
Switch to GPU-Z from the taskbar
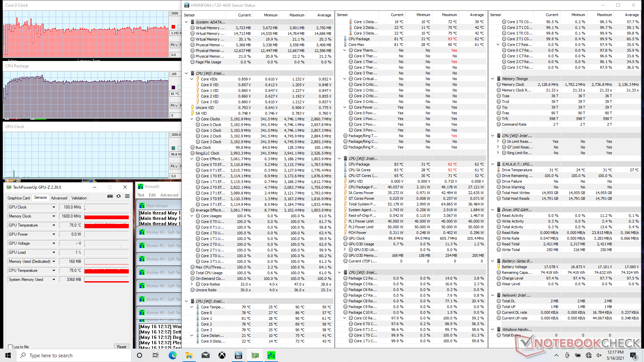tap(255, 355)
